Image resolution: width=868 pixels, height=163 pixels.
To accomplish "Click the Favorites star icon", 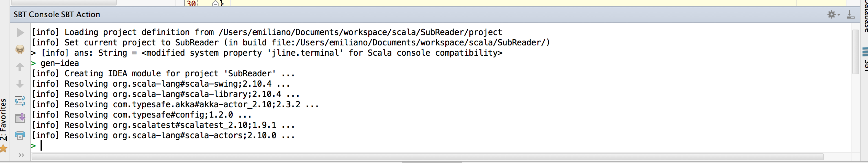I will 4,149.
